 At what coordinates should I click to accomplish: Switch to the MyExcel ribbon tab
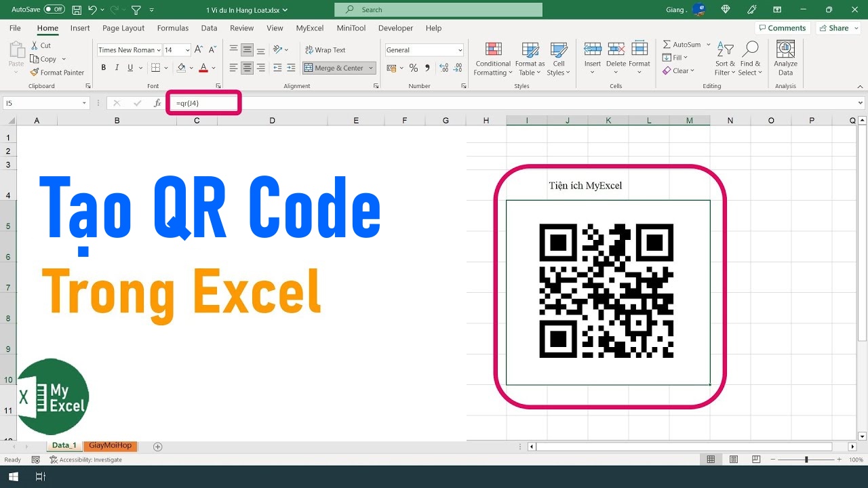point(309,28)
